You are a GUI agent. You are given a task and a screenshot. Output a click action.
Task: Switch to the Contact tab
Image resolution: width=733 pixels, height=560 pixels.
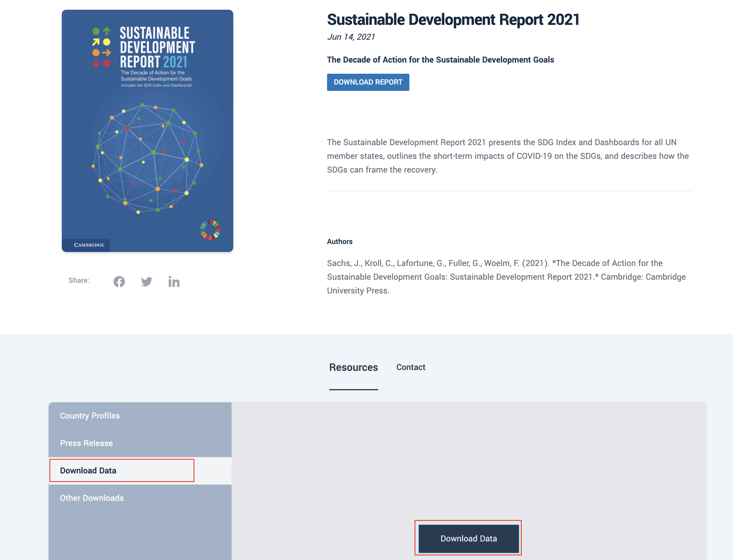tap(411, 367)
